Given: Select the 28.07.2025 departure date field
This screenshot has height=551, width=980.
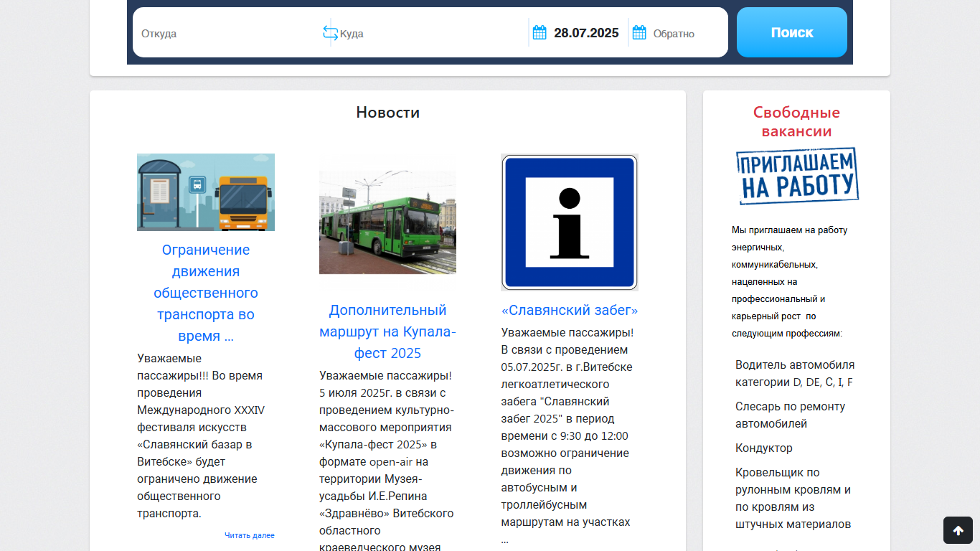Looking at the screenshot, I should point(586,33).
